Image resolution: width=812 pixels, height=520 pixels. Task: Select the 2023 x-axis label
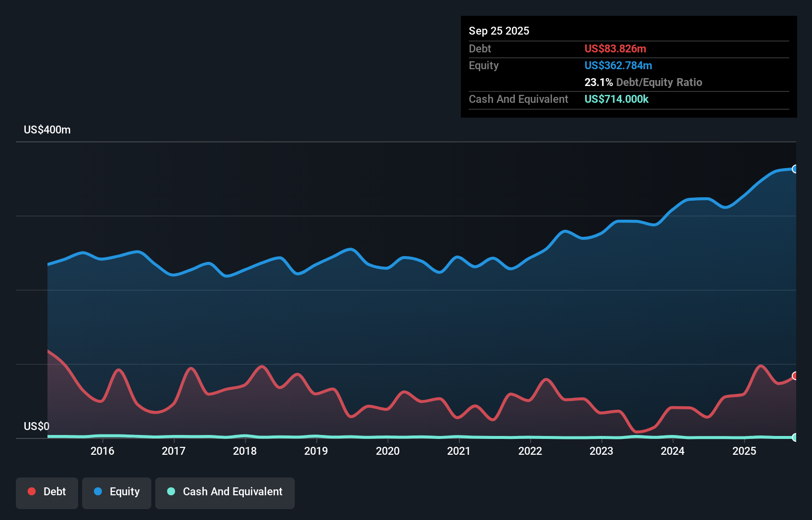click(x=601, y=451)
